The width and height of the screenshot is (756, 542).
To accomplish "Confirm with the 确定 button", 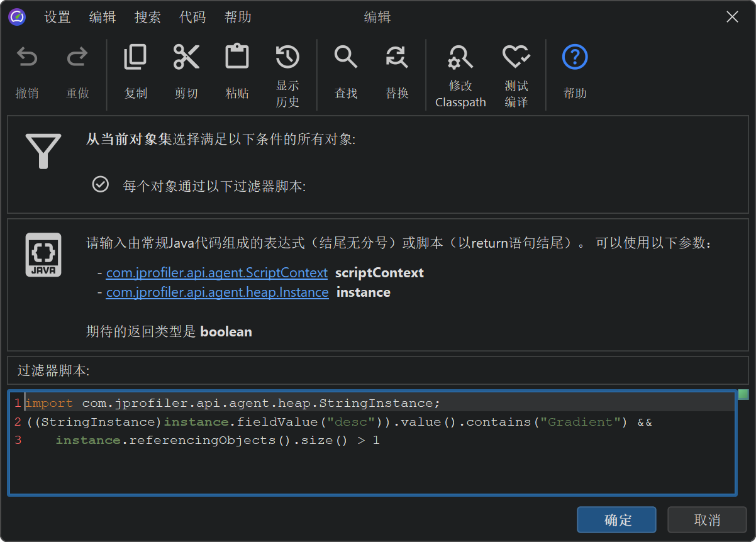I will 616,520.
